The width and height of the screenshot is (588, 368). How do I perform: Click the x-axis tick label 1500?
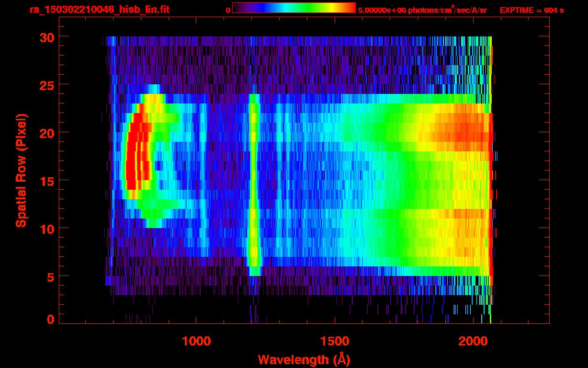(x=335, y=341)
